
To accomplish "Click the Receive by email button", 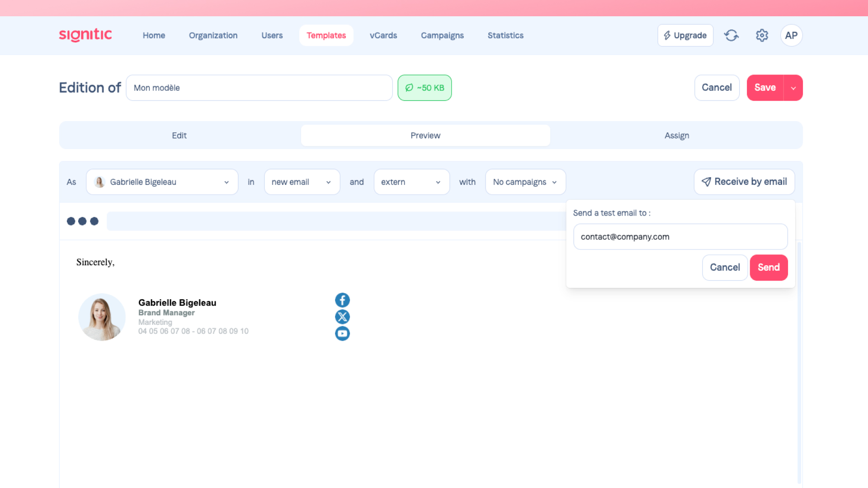I will (x=744, y=182).
